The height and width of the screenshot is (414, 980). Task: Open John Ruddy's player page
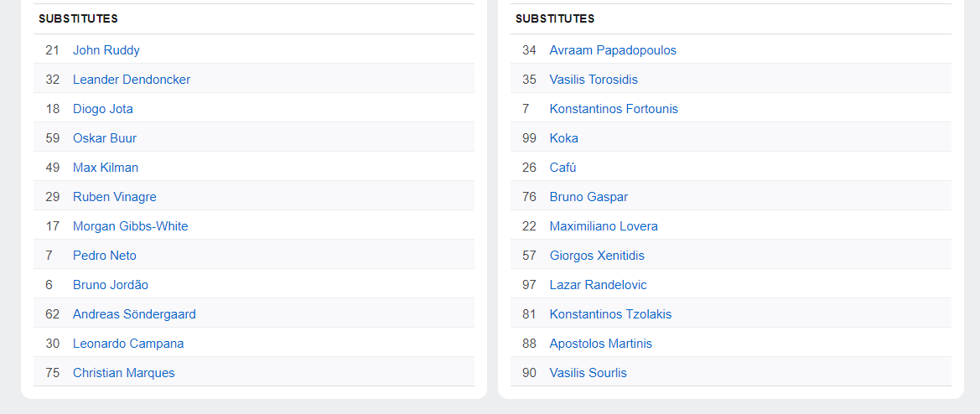(x=106, y=50)
